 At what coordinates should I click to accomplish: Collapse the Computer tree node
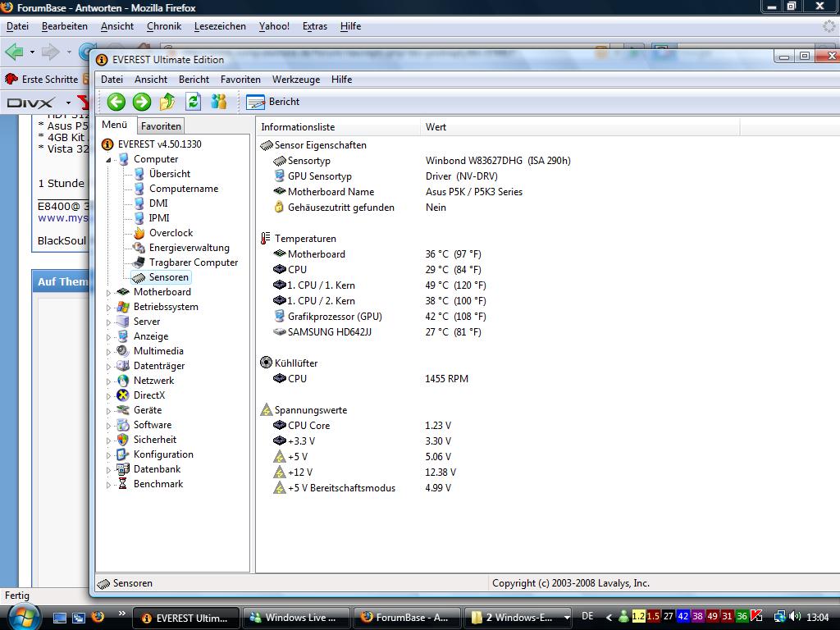click(x=108, y=160)
